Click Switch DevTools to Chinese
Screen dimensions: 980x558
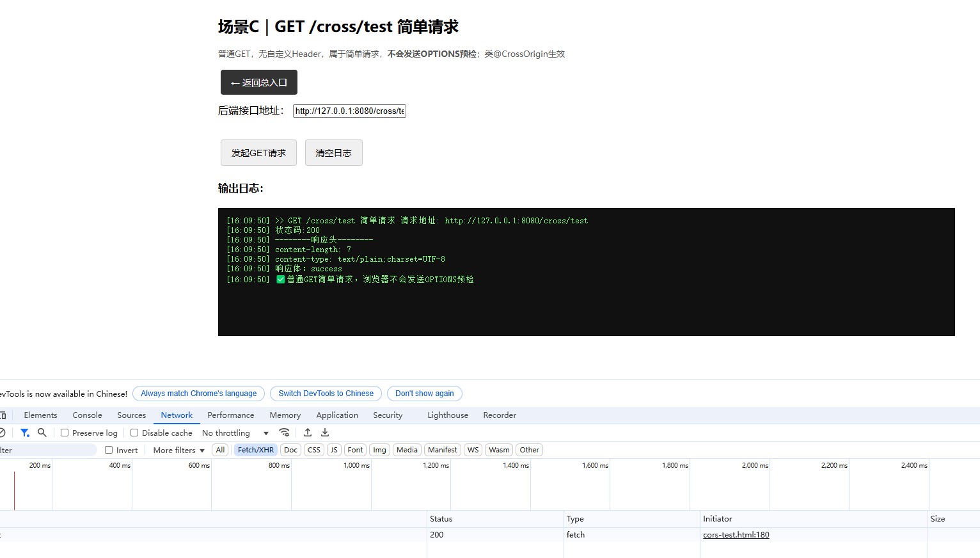[x=326, y=394]
